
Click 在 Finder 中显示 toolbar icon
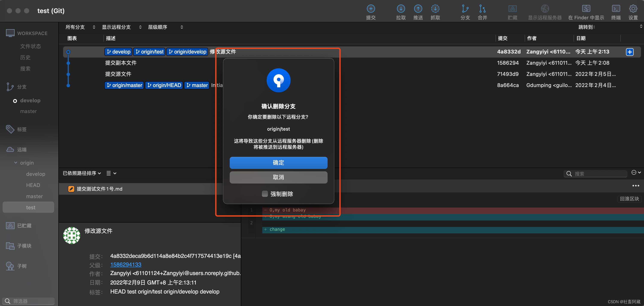click(x=586, y=9)
